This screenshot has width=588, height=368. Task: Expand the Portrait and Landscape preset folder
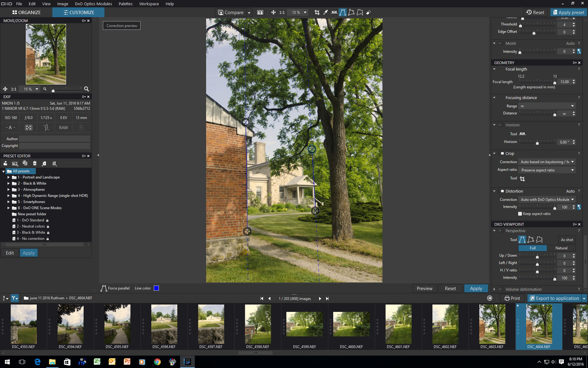pos(9,177)
